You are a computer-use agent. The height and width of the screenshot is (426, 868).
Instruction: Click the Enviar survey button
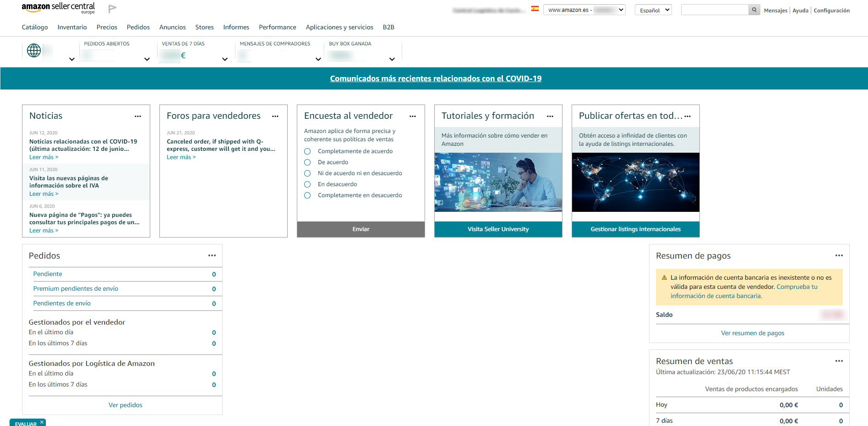(361, 229)
